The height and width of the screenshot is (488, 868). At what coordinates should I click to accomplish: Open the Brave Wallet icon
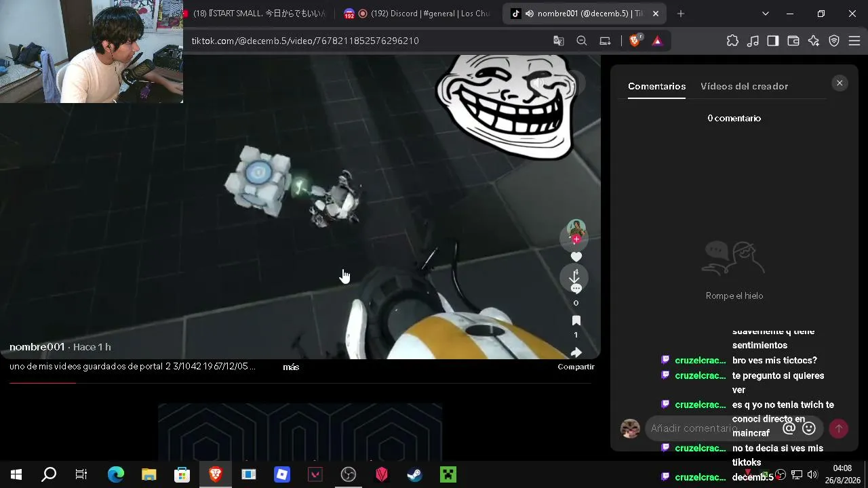pyautogui.click(x=793, y=41)
